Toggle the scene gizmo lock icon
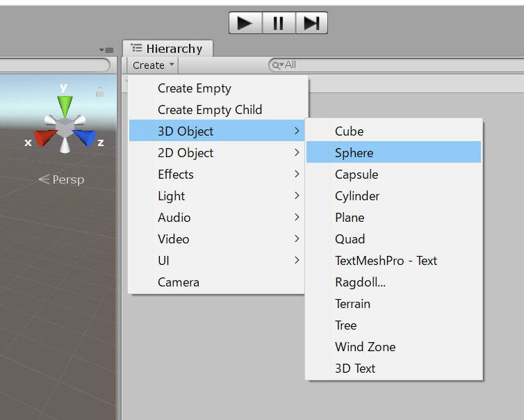The image size is (524, 420). (x=99, y=92)
